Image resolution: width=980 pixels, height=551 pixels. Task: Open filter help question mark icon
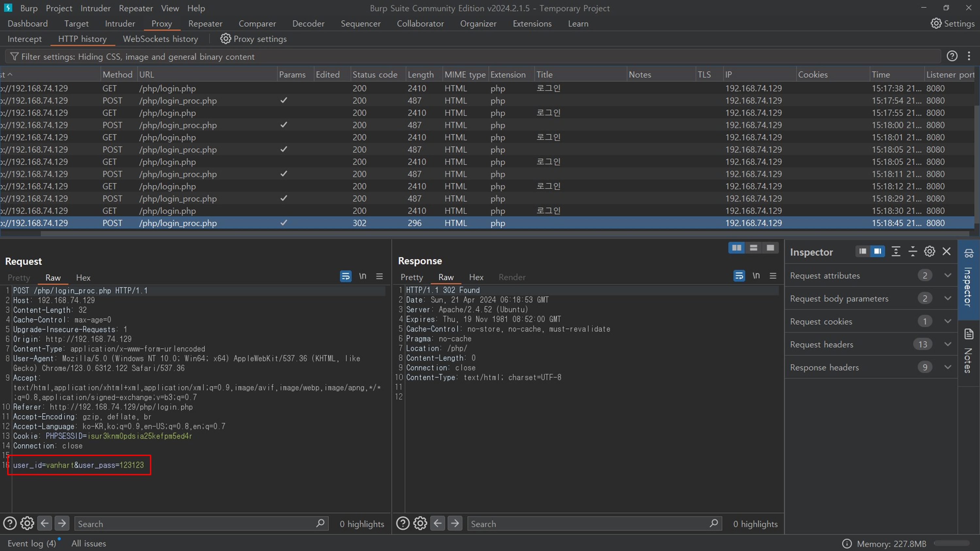952,56
